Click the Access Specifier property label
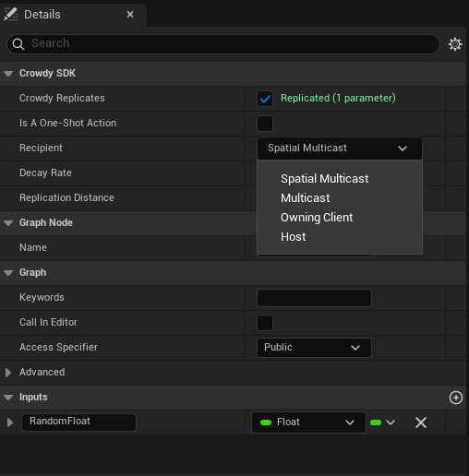 tap(58, 347)
